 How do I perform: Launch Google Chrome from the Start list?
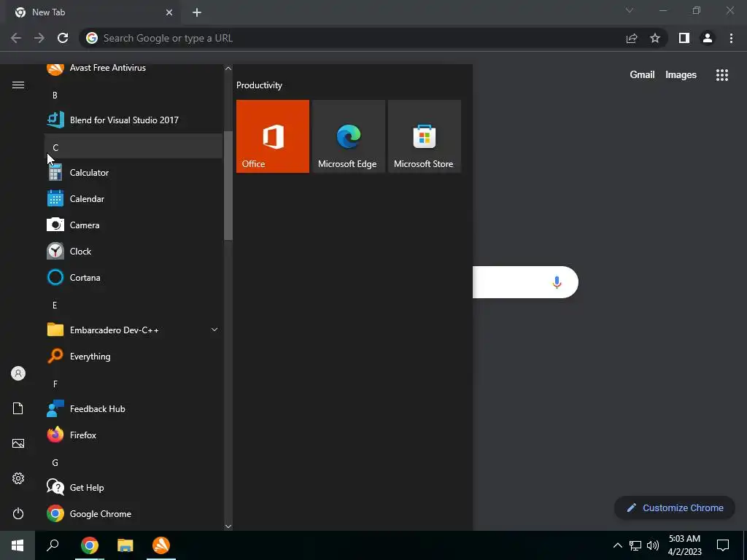[x=133, y=513]
